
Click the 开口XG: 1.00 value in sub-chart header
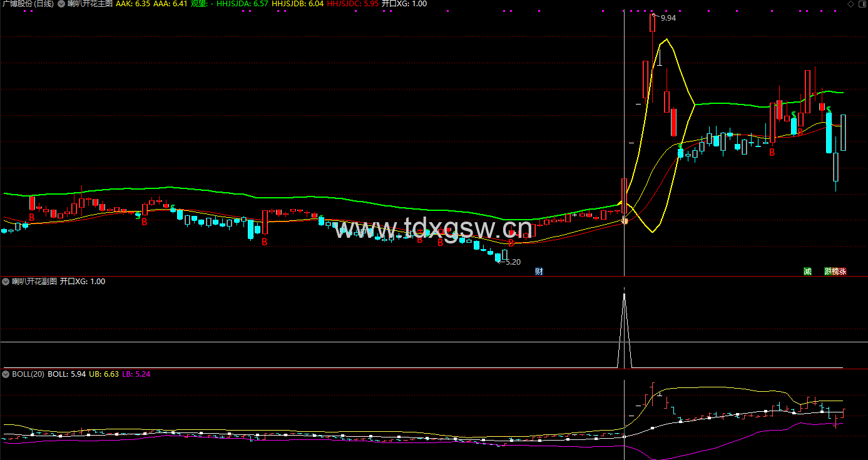(x=83, y=282)
